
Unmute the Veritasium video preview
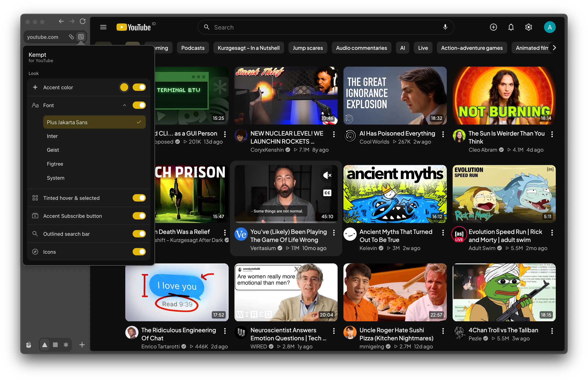point(327,175)
